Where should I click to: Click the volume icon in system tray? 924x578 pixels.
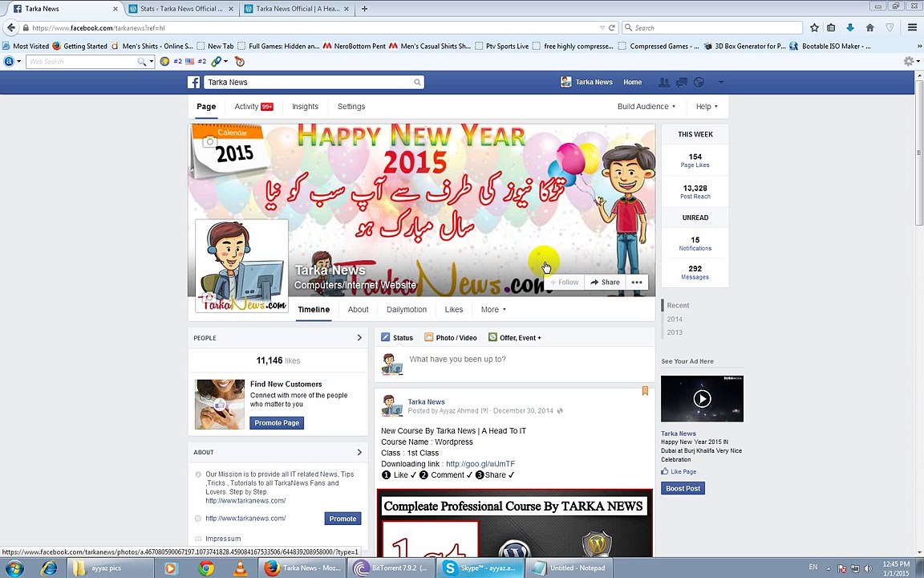click(x=867, y=568)
